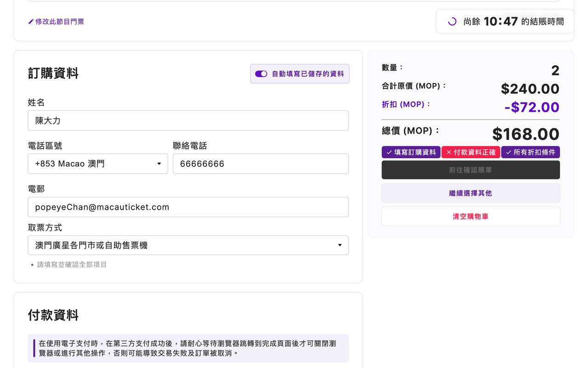Click the spinner icon in the checkout countdown
This screenshot has width=588, height=368.
pyautogui.click(x=452, y=21)
